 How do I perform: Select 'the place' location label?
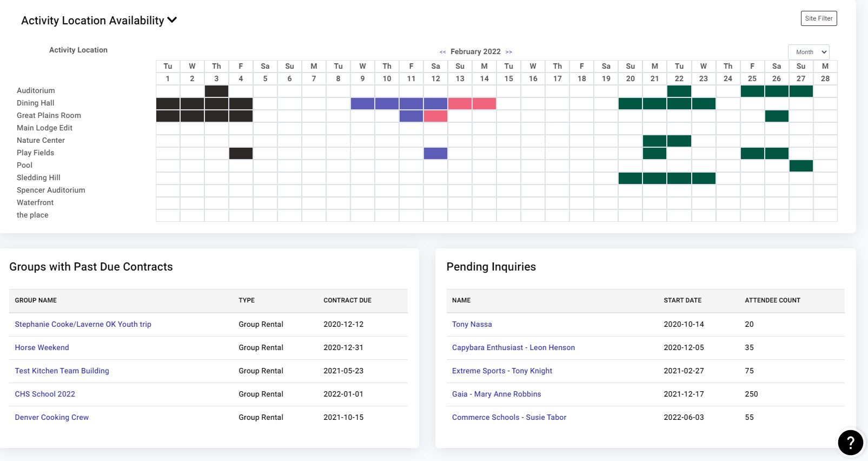32,215
